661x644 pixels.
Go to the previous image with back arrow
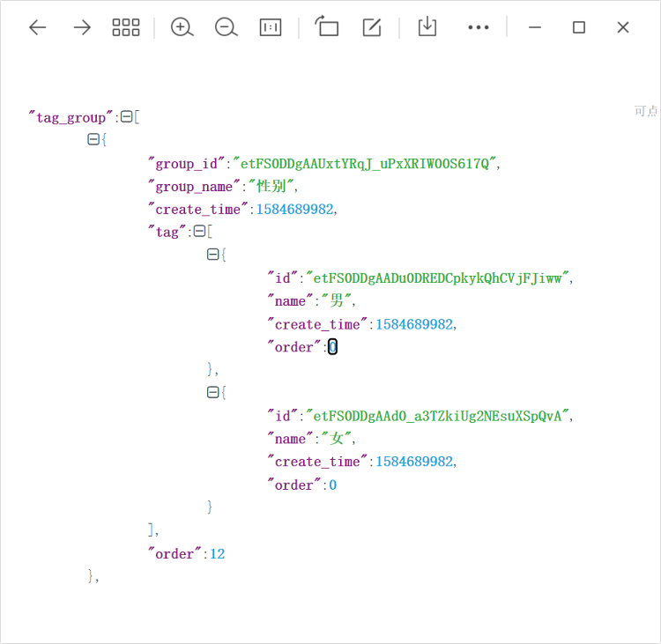(x=37, y=27)
